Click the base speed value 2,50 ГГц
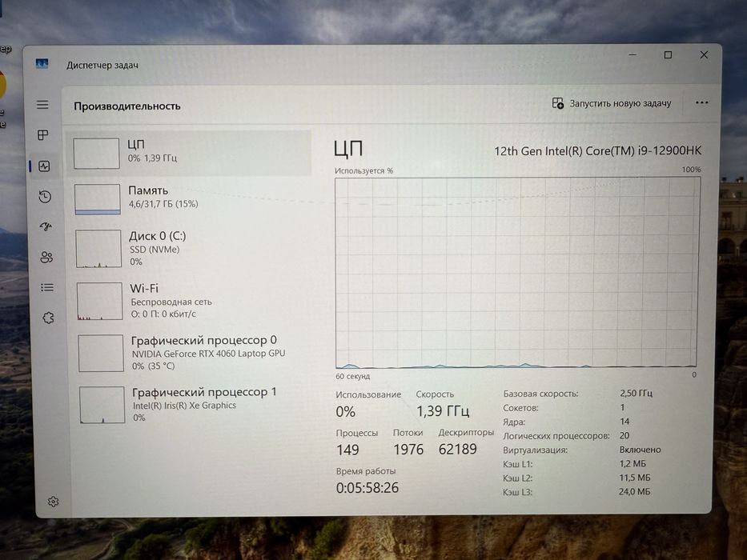This screenshot has height=560, width=747. point(636,394)
